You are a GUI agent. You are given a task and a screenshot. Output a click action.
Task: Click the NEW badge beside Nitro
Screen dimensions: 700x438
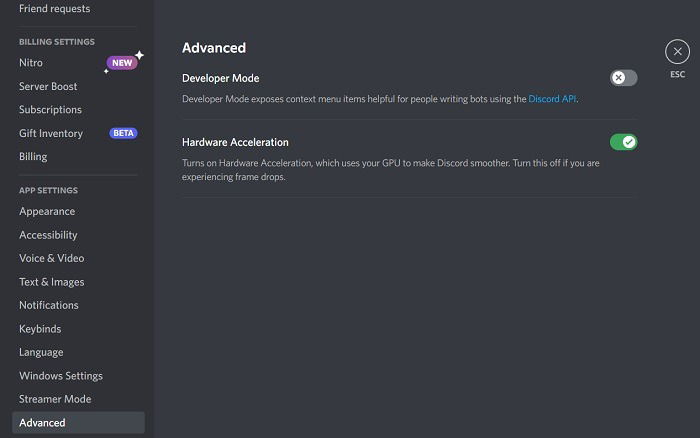click(122, 63)
